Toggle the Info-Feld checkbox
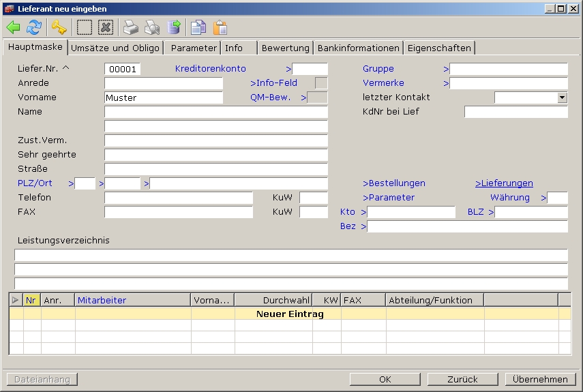The image size is (583, 392). point(320,83)
